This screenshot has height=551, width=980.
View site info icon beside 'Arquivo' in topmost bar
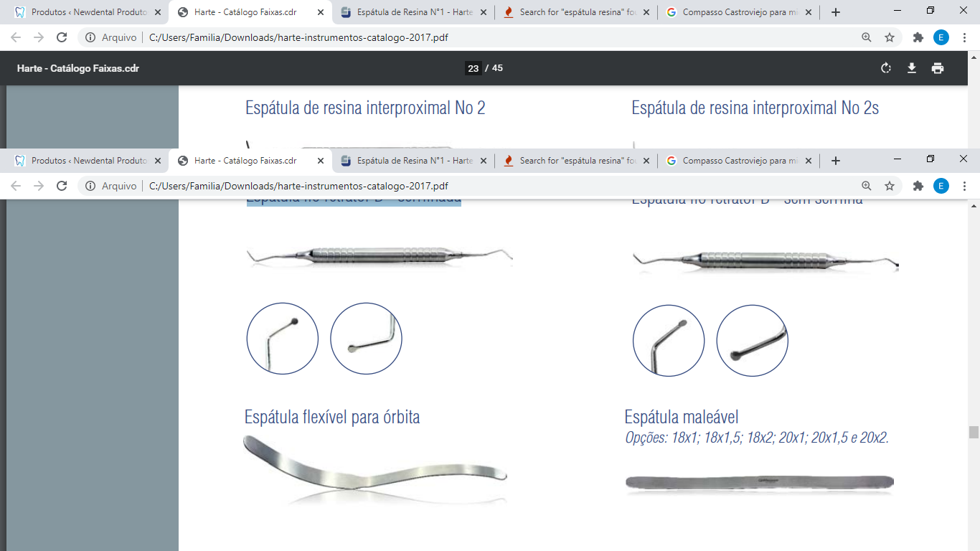[x=90, y=37]
